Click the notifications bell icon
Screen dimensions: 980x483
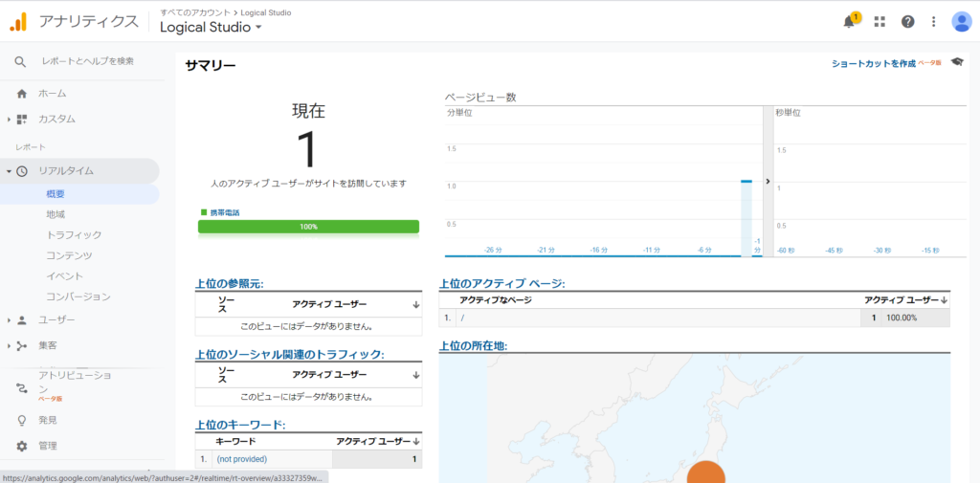click(849, 22)
